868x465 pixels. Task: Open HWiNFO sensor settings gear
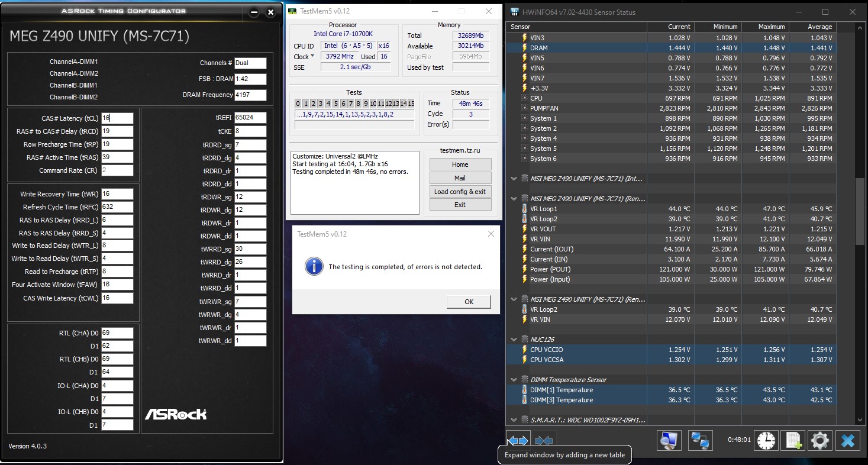click(820, 440)
